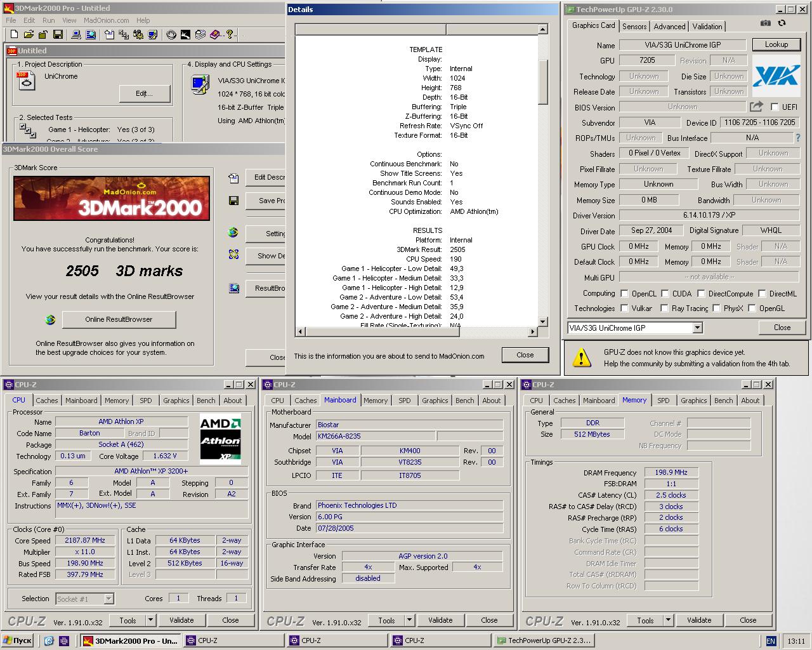
Task: Click the 3DMark2000 banner image
Action: tap(112, 198)
